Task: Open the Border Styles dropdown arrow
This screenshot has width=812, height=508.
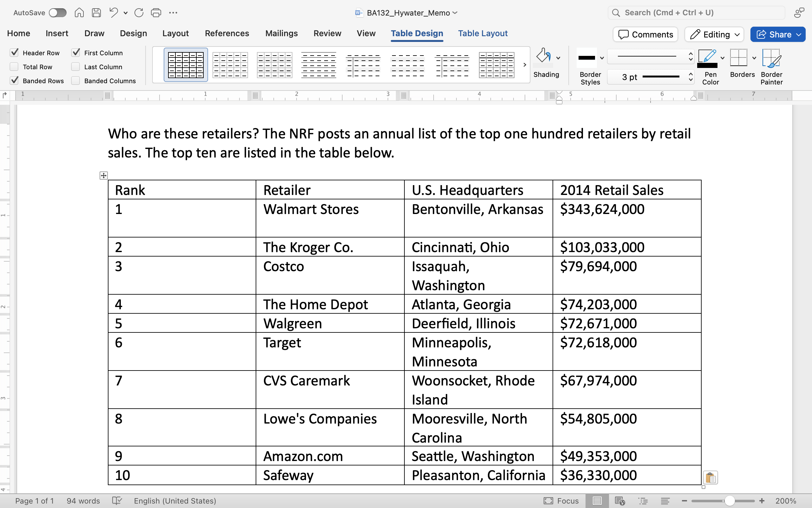Action: click(602, 58)
